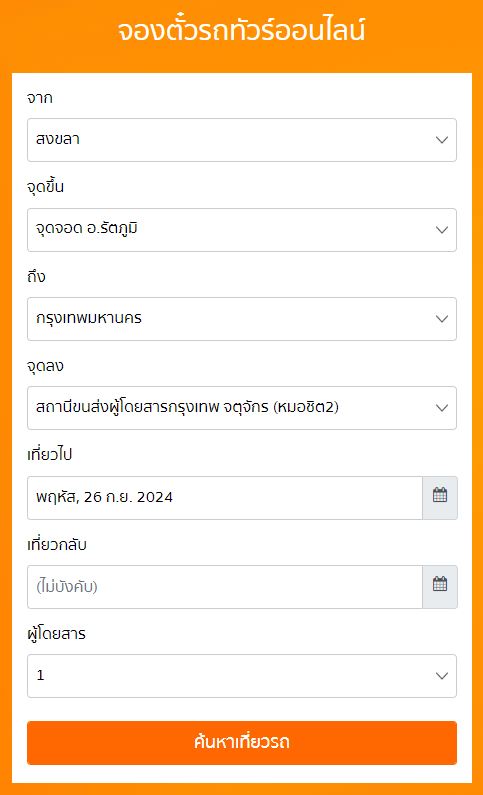This screenshot has height=795, width=483.
Task: Expand the จุดขึ้น boarding point dropdown
Action: tap(242, 230)
